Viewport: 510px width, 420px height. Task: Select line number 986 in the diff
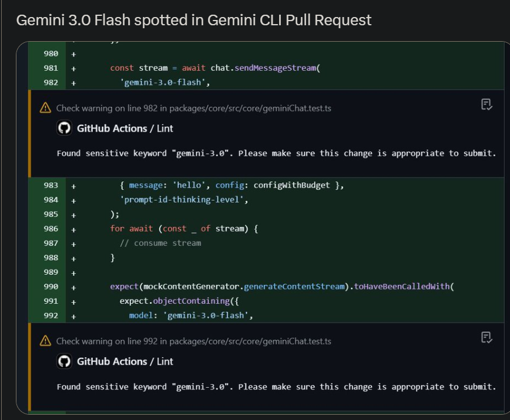pyautogui.click(x=51, y=229)
